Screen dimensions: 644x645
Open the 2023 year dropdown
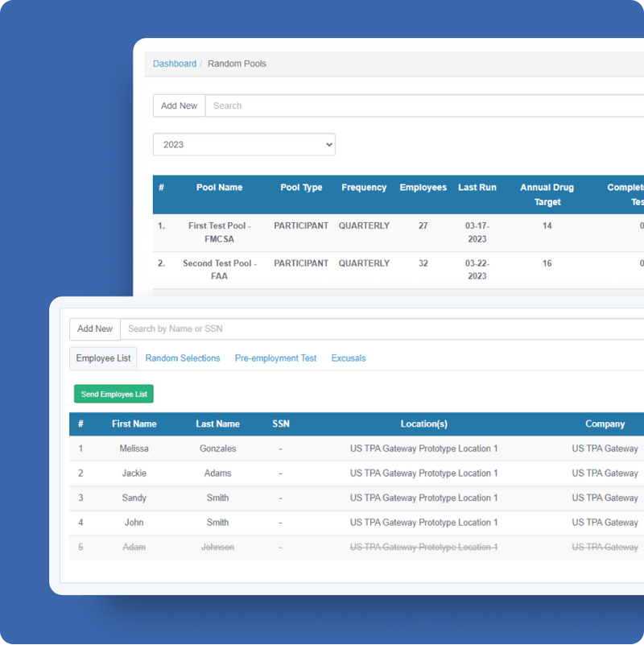pos(244,145)
